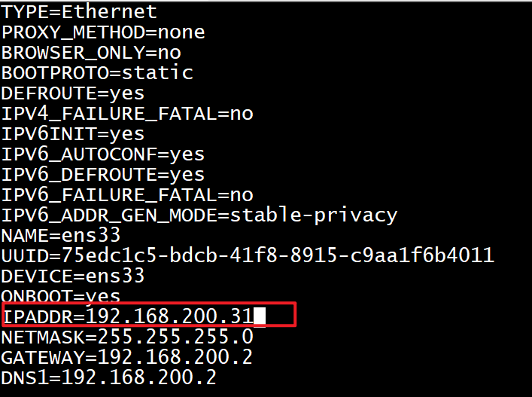This screenshot has height=397, width=532.
Task: Click the IPV6_ADDR_GEN_MODE=stable-privacy line
Action: (199, 215)
